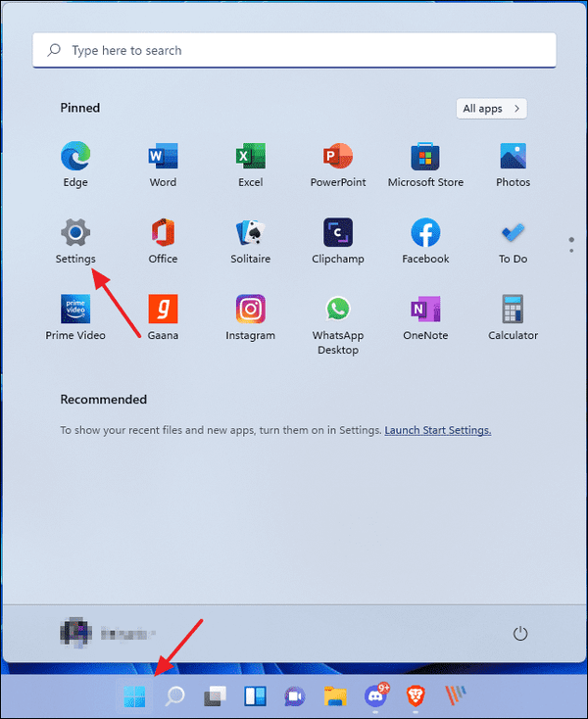
Task: Open the All apps list
Action: (x=491, y=109)
